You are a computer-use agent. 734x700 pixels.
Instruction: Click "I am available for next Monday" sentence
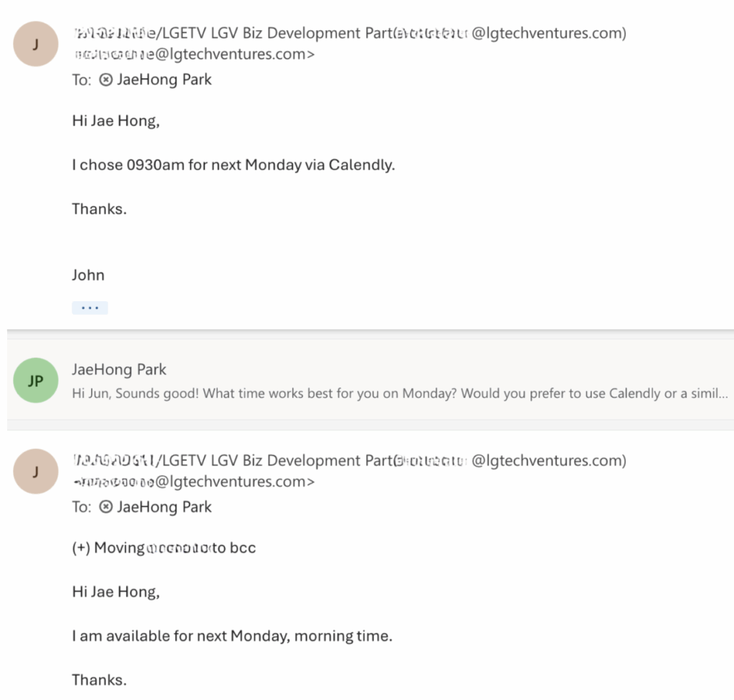(x=232, y=635)
